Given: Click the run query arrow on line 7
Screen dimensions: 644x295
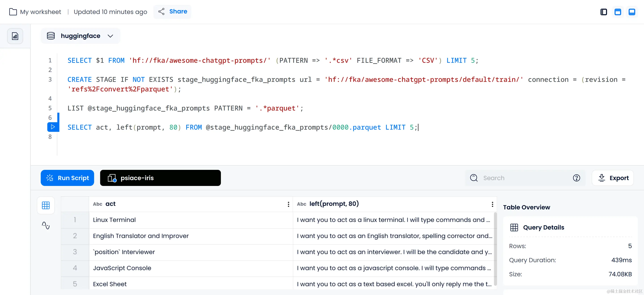Looking at the screenshot, I should pos(53,127).
